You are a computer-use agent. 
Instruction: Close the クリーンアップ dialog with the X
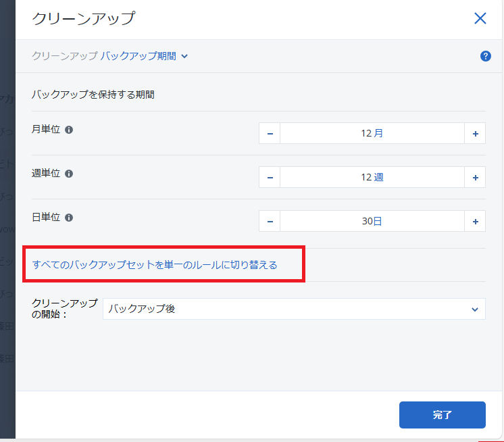click(x=480, y=18)
